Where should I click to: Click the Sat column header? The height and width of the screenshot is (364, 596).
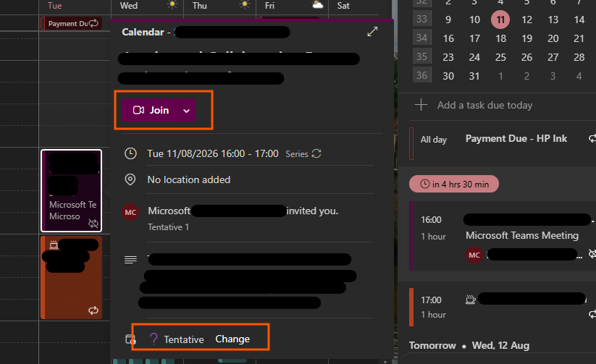343,6
